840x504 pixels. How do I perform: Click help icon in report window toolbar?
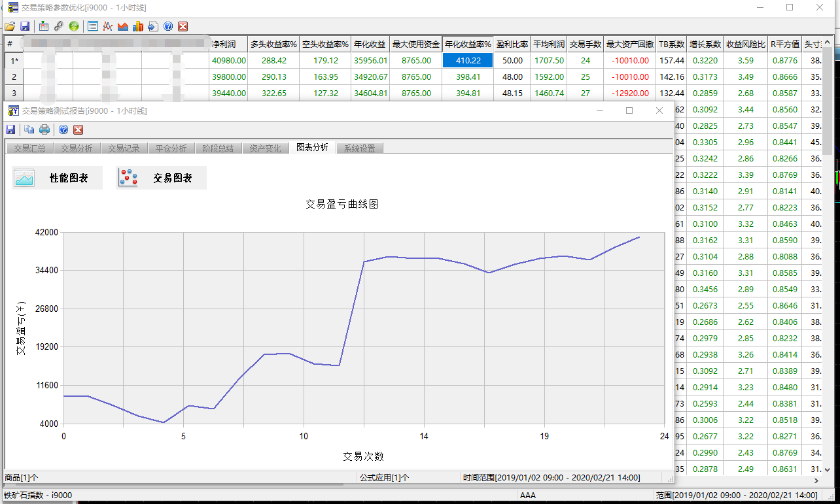(63, 129)
